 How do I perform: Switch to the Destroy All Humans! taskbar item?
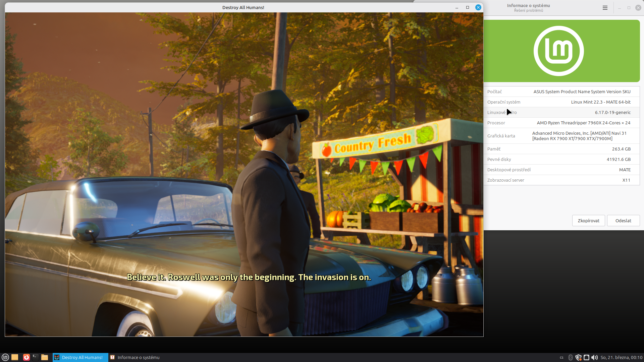(80, 357)
